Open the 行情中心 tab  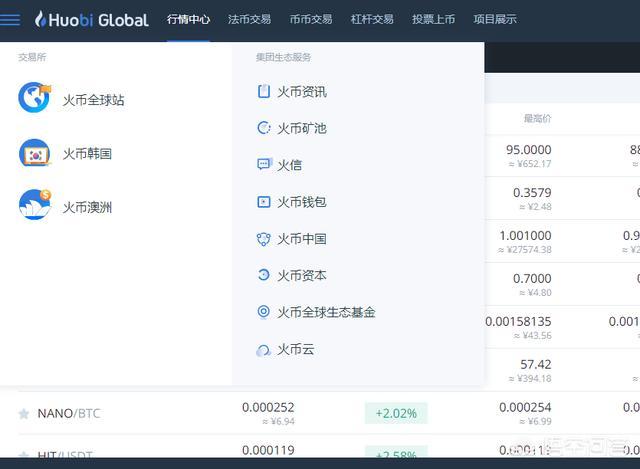(x=188, y=19)
